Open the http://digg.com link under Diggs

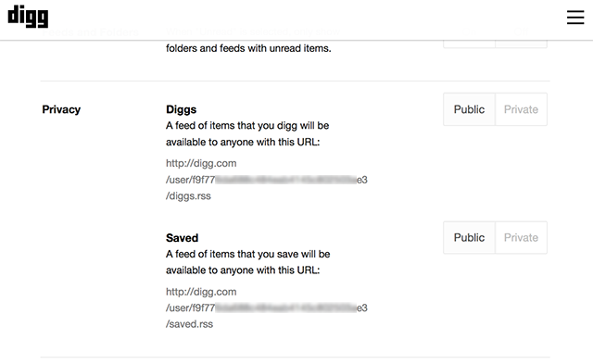[201, 163]
